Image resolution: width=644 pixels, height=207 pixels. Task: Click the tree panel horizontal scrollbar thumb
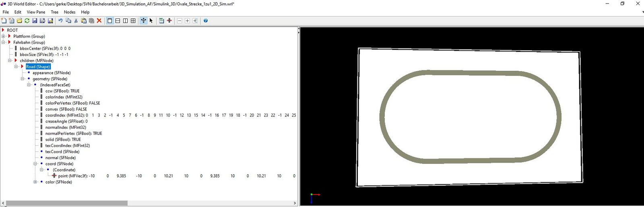66,203
